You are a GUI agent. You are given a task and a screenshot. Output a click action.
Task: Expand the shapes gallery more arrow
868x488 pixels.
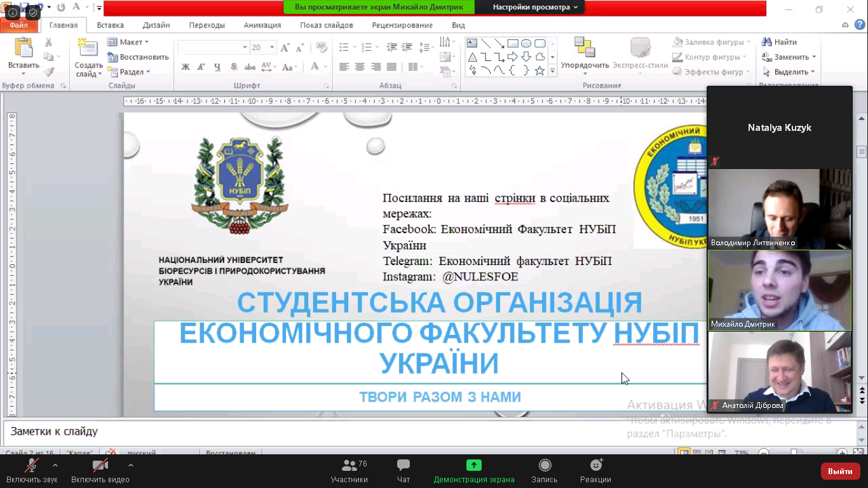[552, 72]
